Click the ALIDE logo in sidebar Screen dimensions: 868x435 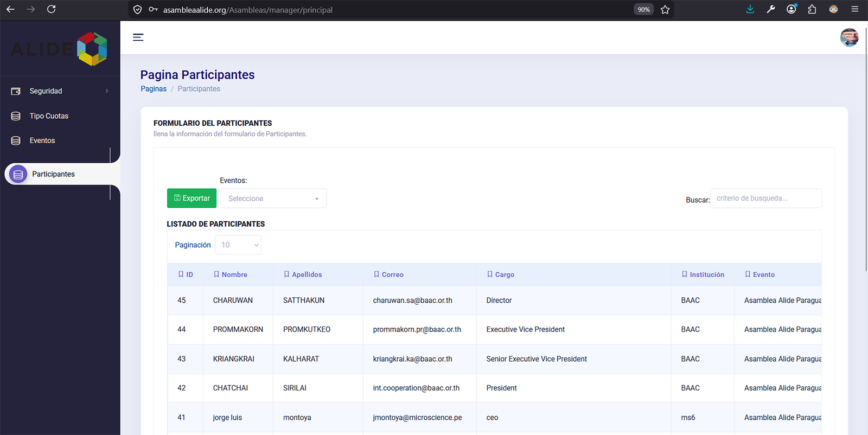tap(59, 49)
